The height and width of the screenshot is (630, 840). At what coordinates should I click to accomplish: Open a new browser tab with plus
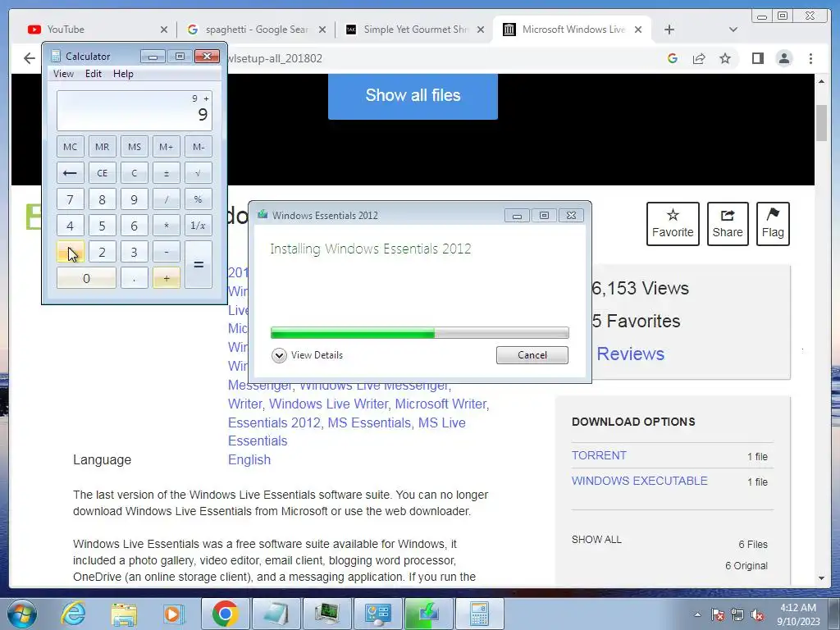[x=669, y=30]
